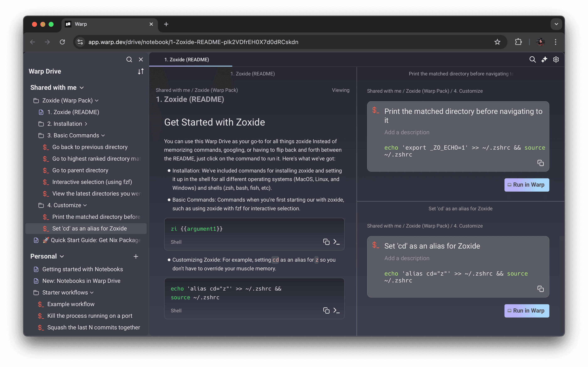Bookmark this page with star icon
This screenshot has width=588, height=367.
pyautogui.click(x=497, y=42)
